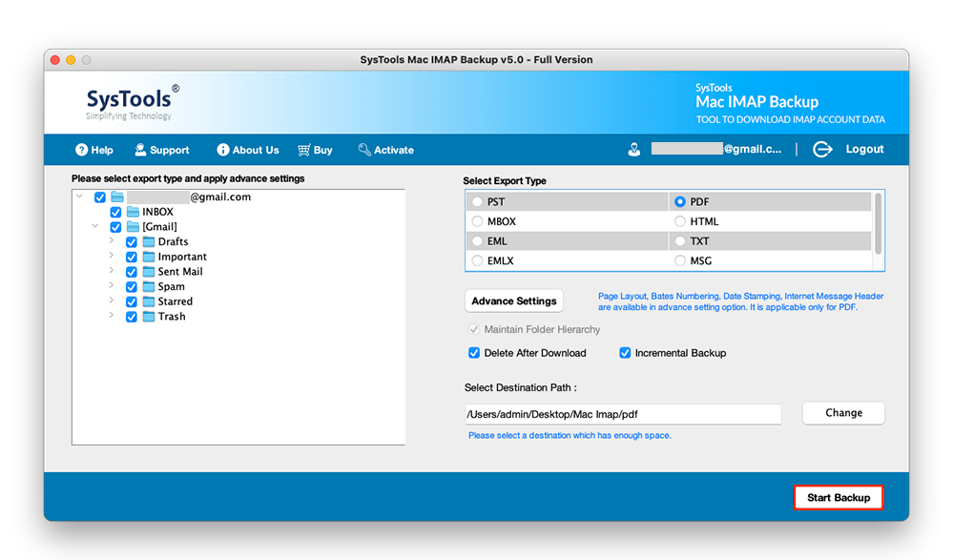Click the Select Export Type list scrollbar
953x560 pixels.
coord(879,224)
